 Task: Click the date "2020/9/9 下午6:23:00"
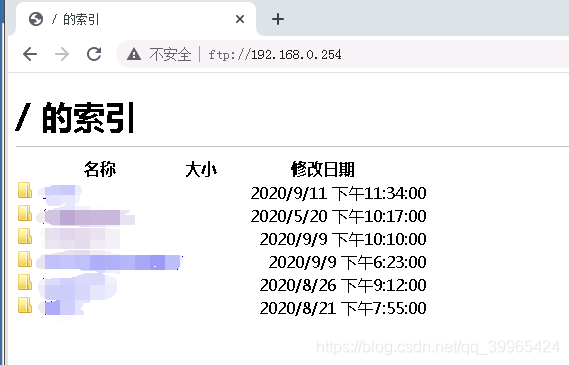pyautogui.click(x=348, y=262)
